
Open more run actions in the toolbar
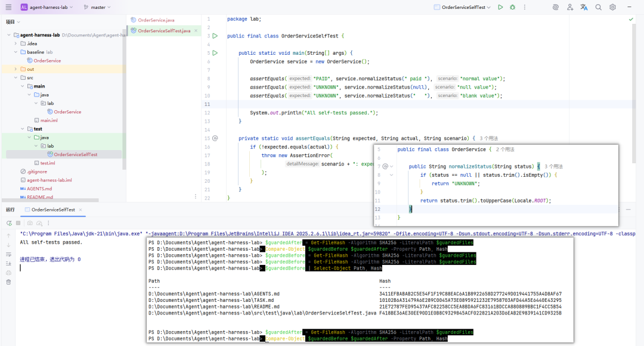(x=525, y=7)
